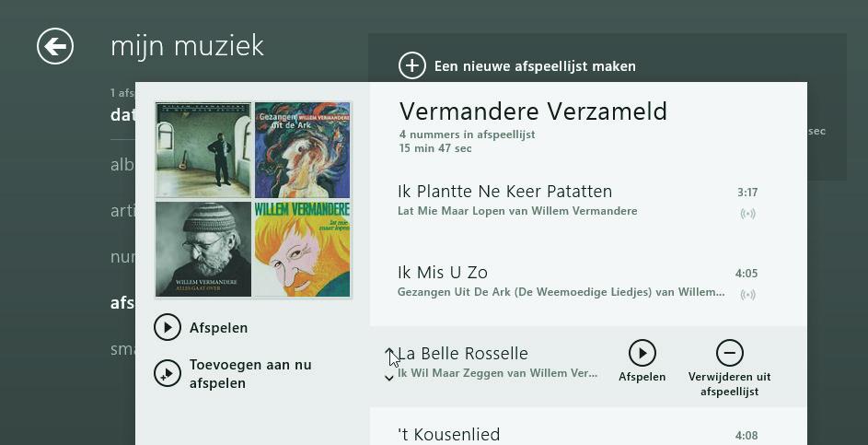Click the minus icon to remove La Belle Rosselle

pyautogui.click(x=730, y=353)
